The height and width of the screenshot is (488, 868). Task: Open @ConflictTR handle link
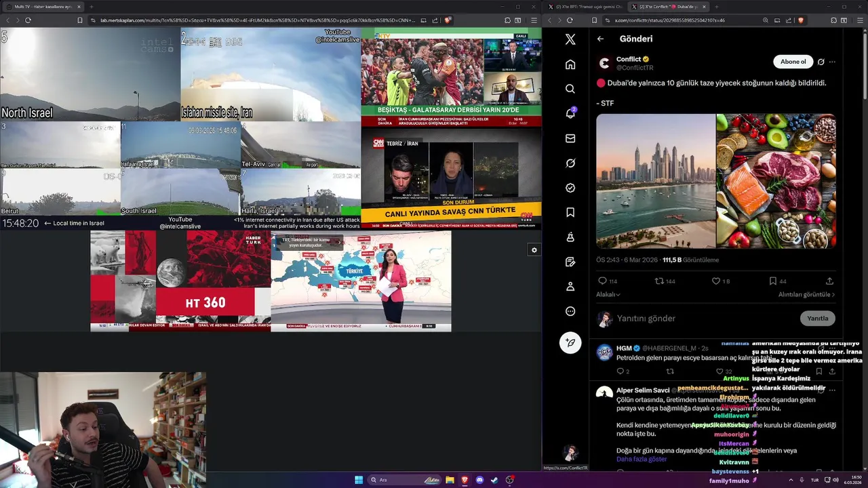click(635, 68)
